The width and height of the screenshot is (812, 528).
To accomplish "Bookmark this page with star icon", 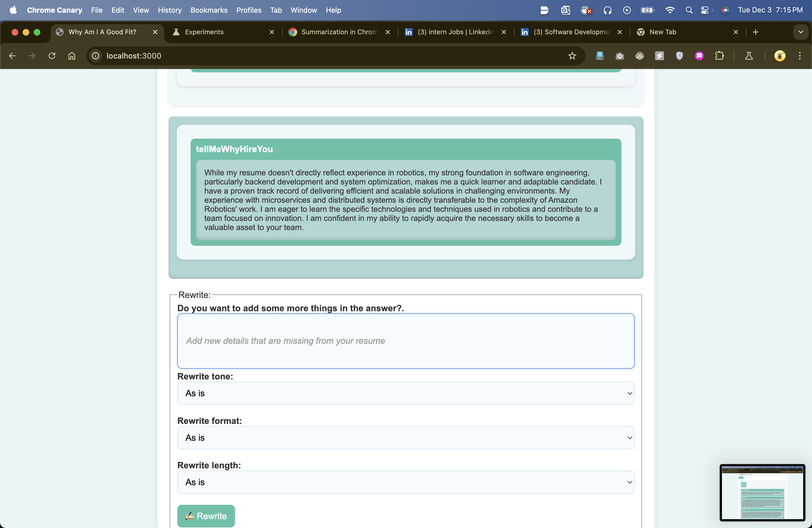I will 572,56.
